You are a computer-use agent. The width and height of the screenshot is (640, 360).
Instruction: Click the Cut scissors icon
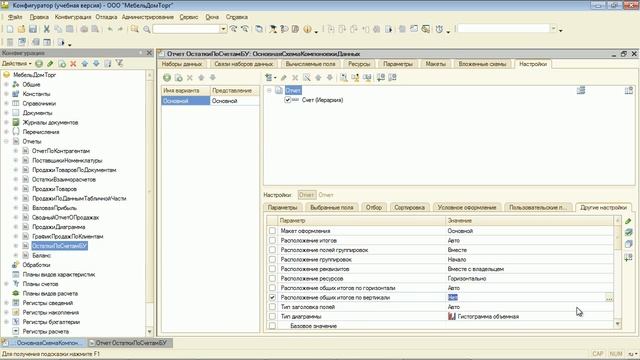(x=47, y=29)
